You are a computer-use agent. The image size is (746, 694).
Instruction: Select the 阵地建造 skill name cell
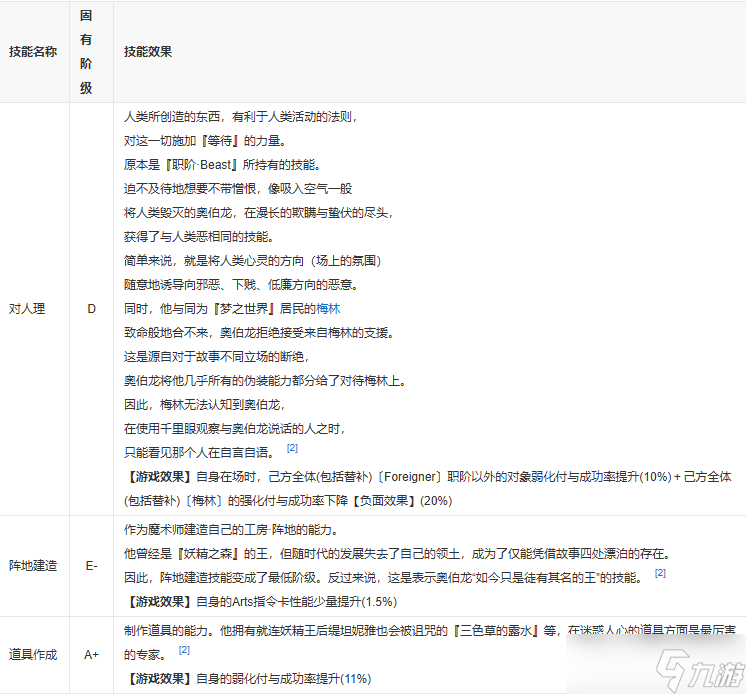[x=33, y=565]
